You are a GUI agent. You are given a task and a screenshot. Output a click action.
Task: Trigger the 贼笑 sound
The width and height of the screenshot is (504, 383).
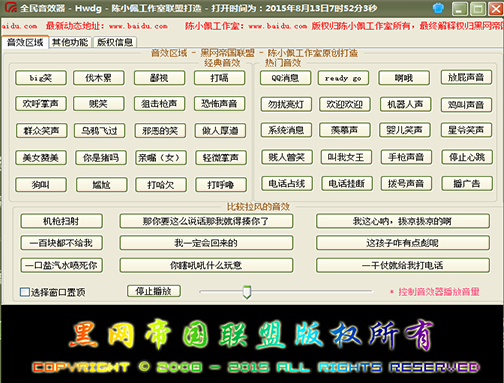pos(99,104)
